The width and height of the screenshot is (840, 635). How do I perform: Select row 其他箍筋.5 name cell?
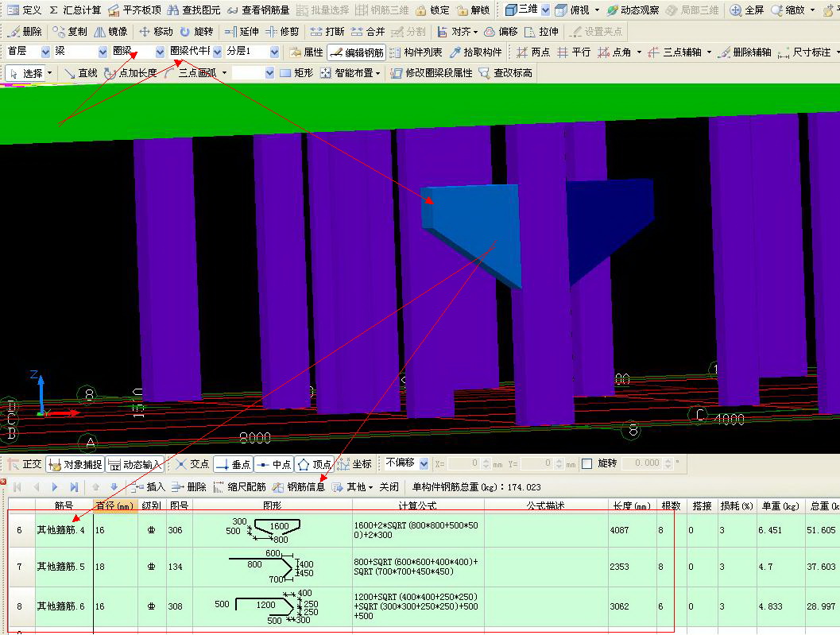coord(64,567)
